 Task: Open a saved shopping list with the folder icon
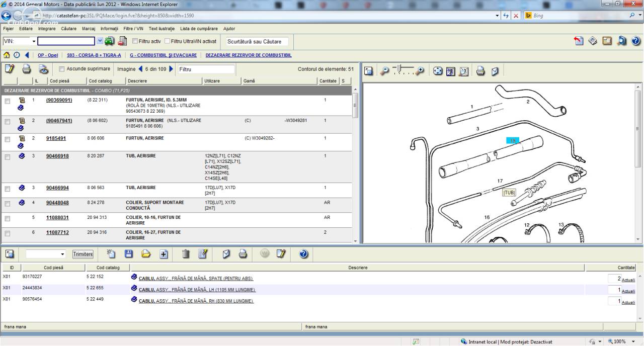[146, 254]
